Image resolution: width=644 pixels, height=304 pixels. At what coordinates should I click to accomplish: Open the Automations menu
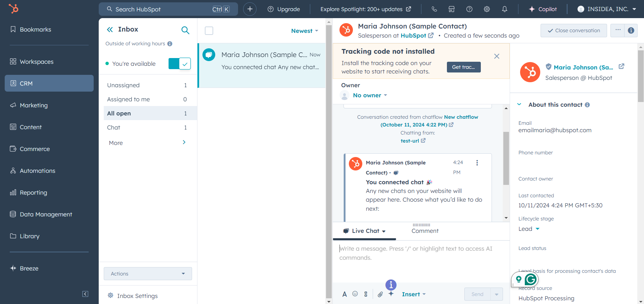coord(49,171)
